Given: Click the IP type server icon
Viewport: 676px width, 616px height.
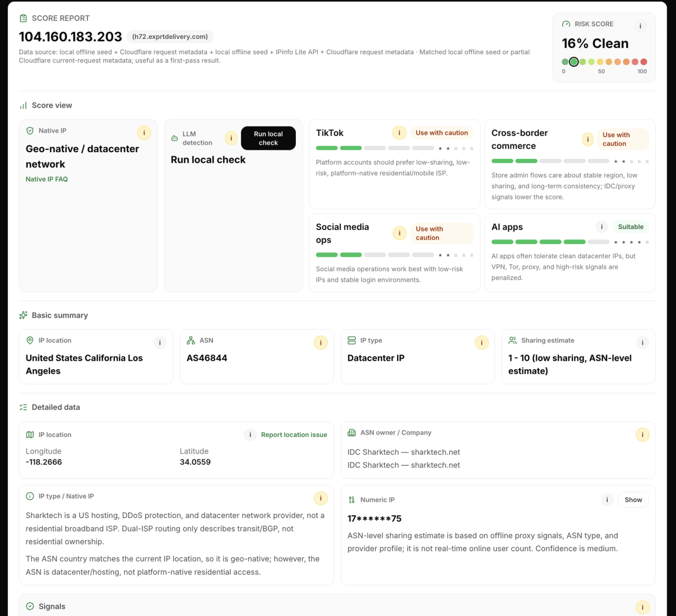Looking at the screenshot, I should coord(352,340).
